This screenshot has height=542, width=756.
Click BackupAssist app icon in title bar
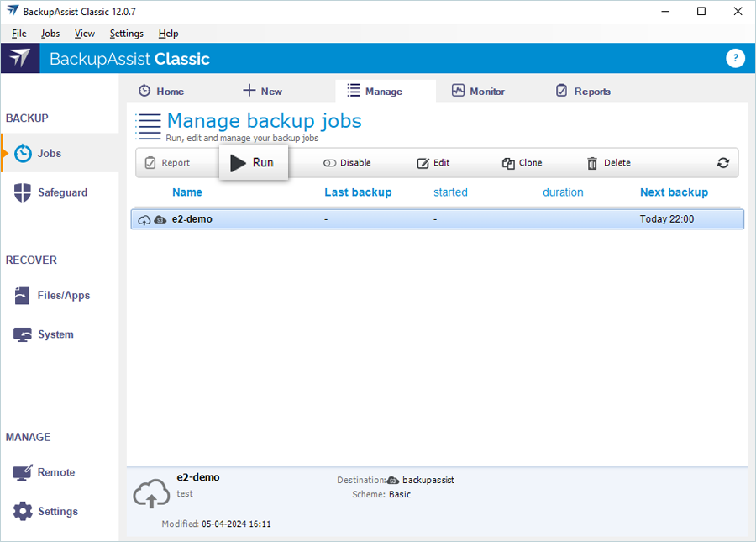click(13, 11)
